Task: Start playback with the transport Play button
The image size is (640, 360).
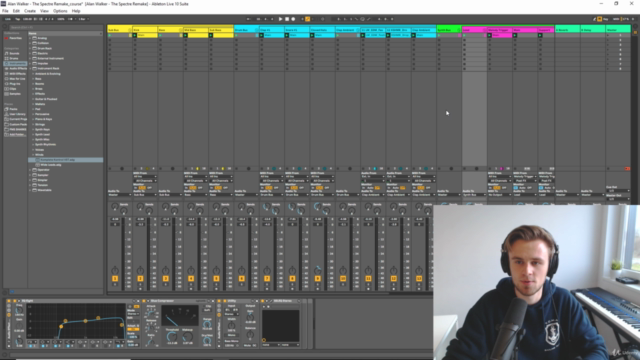Action: 280,19
